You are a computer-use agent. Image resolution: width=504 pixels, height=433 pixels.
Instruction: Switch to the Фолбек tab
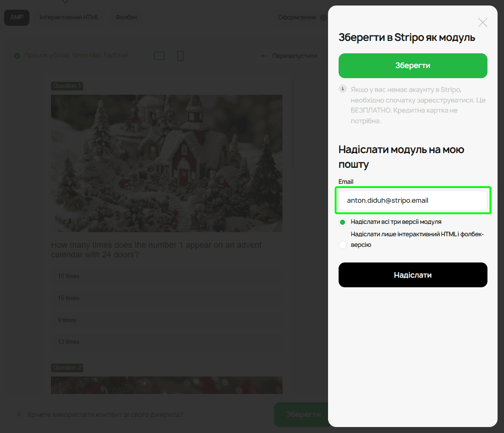[x=126, y=17]
